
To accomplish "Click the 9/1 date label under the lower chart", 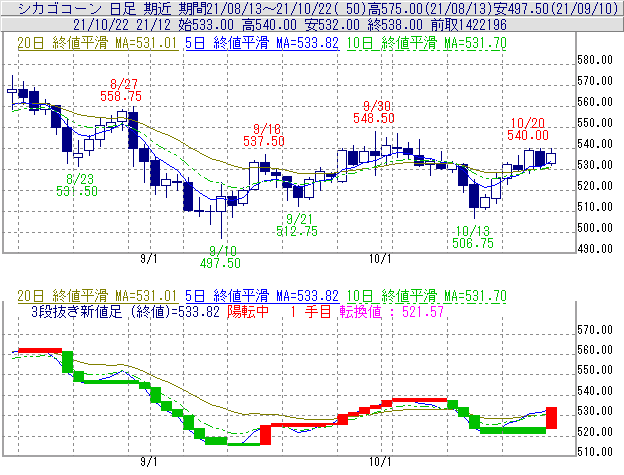I will click(148, 462).
